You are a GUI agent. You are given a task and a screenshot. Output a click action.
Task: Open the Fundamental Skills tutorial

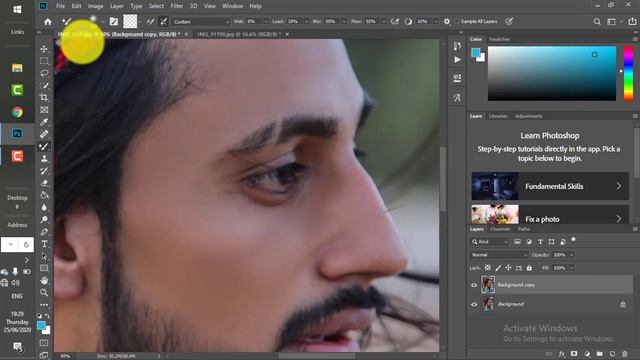pyautogui.click(x=550, y=186)
